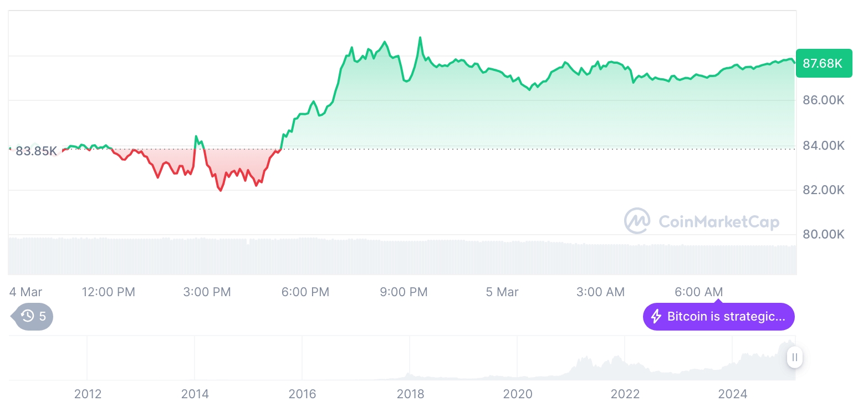
Task: Pick 2024 on the year range timeline
Action: [733, 394]
